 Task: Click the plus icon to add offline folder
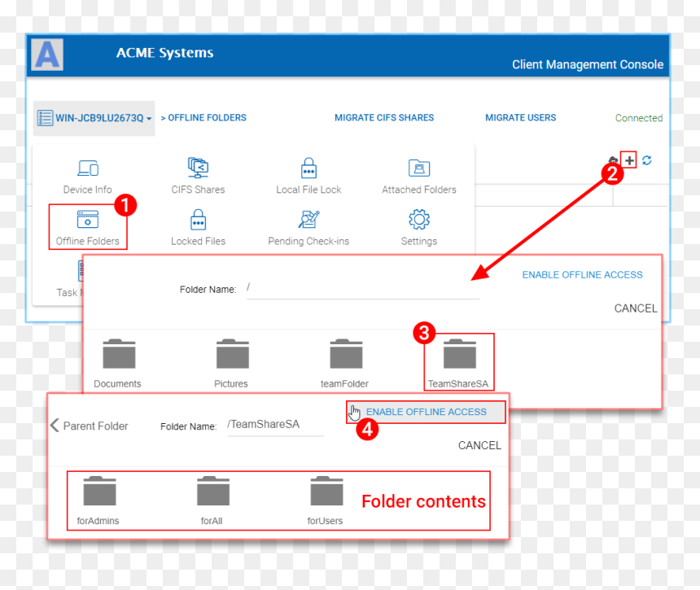point(629,160)
